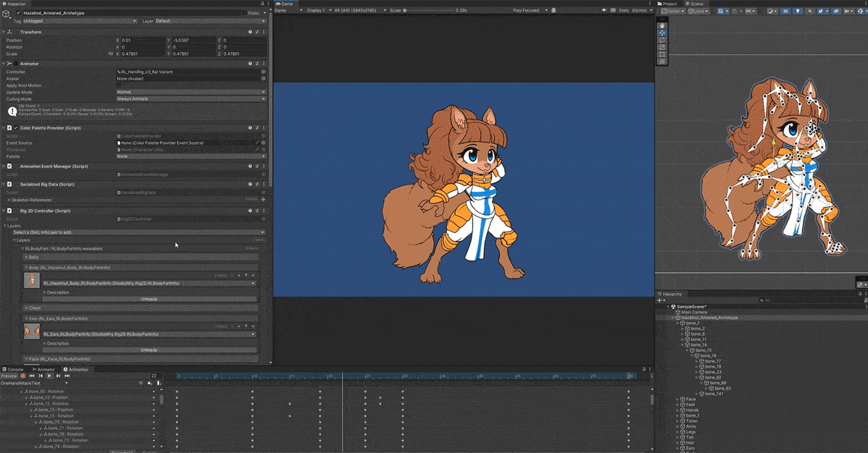The image size is (868, 453).
Task: Collapse the Transform component
Action: 4,32
